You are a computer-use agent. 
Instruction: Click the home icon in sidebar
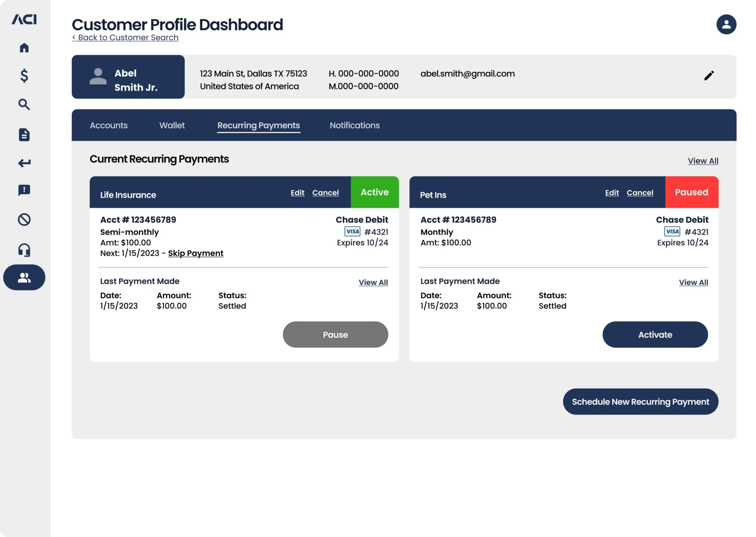click(x=24, y=48)
